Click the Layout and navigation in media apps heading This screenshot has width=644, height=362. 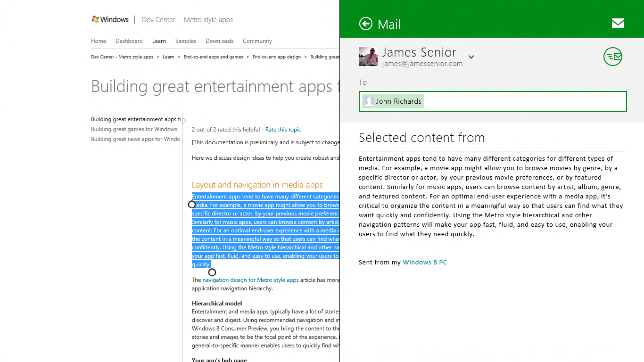click(257, 185)
